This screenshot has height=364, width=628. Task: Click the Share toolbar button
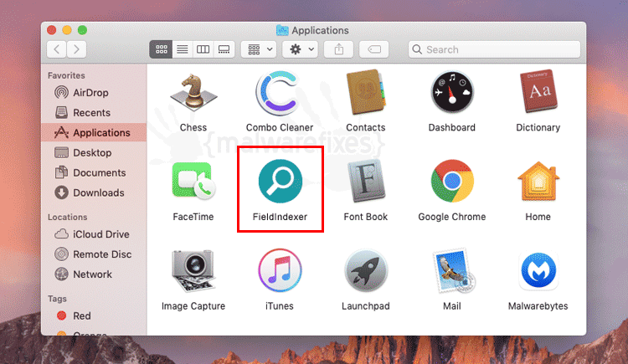click(x=339, y=49)
